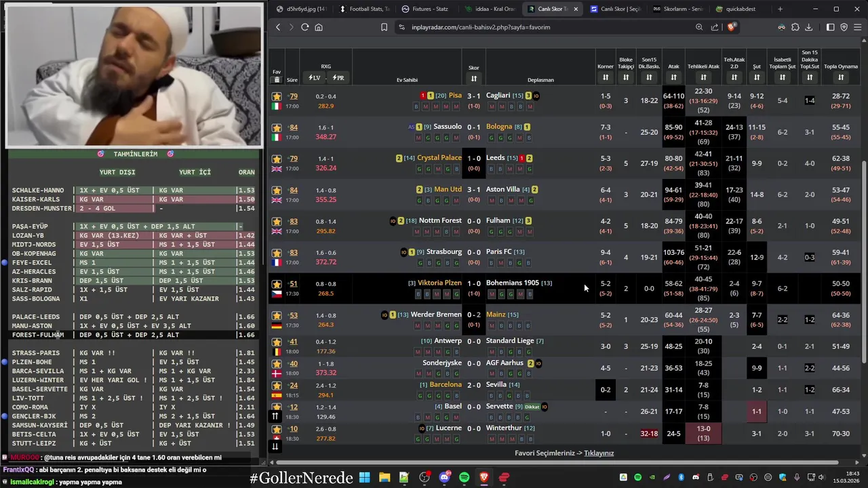Viewport: 868px width, 488px height.
Task: Toggle browser sidebar panel
Action: 830,27
